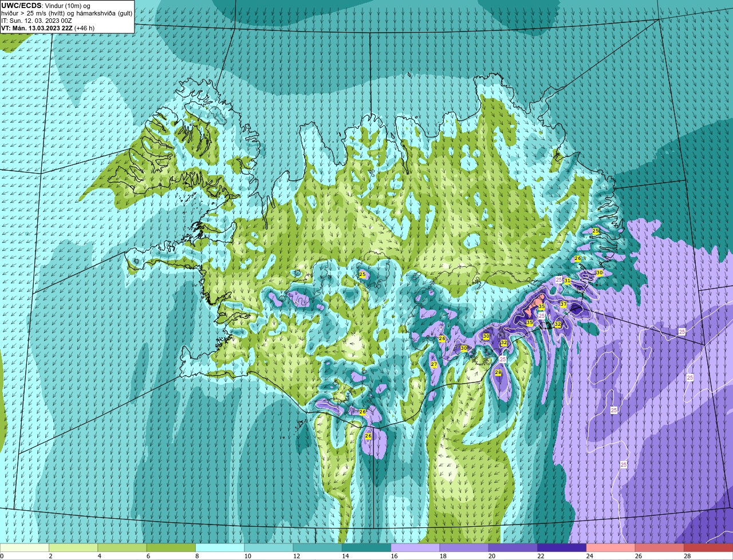Click the yellow '37' gust label
This screenshot has height=560, width=733.
point(563,304)
